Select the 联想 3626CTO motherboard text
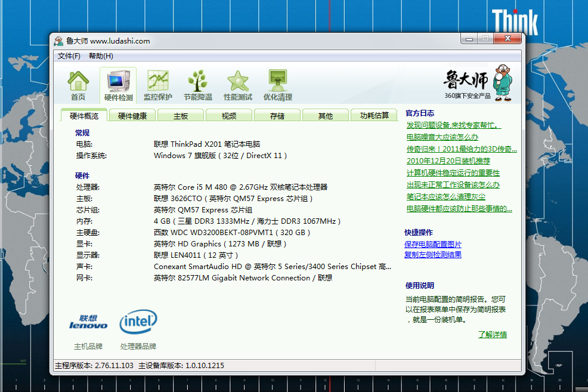Image resolution: width=588 pixels, height=392 pixels. 233,199
